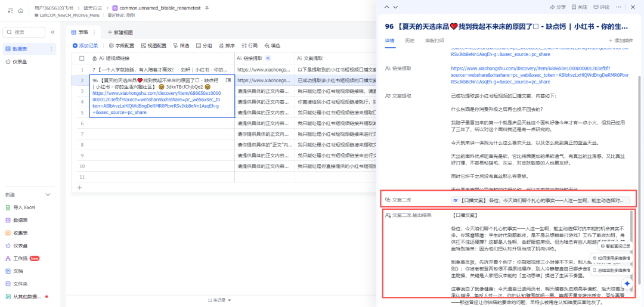Click the 文案提取 column header
The height and width of the screenshot is (307, 644).
point(336,58)
